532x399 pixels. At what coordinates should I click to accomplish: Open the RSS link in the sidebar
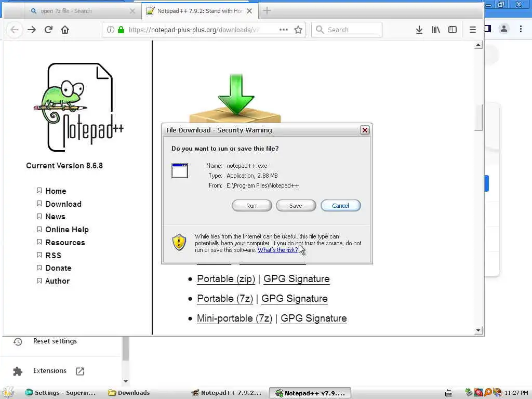point(54,256)
